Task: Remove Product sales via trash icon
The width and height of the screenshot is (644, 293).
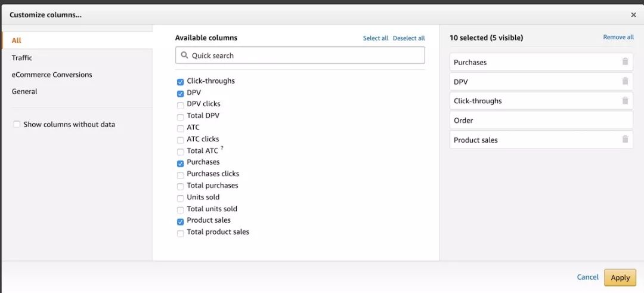Action: (x=625, y=140)
